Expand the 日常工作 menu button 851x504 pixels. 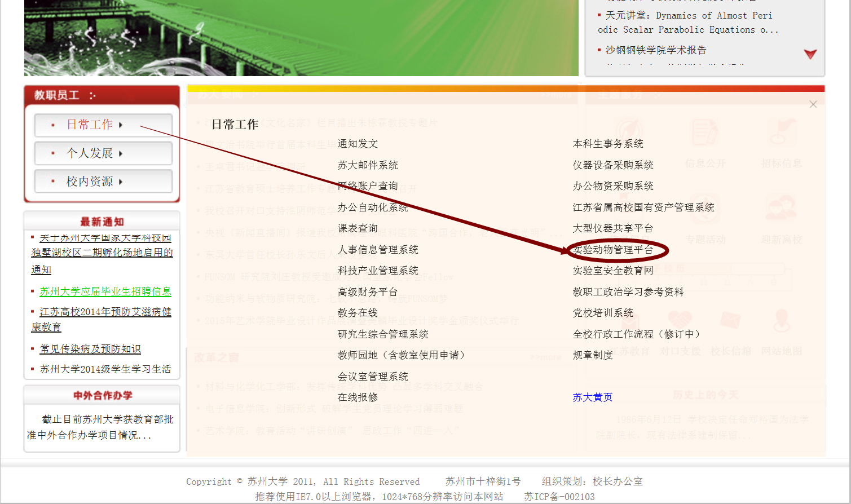[x=103, y=125]
